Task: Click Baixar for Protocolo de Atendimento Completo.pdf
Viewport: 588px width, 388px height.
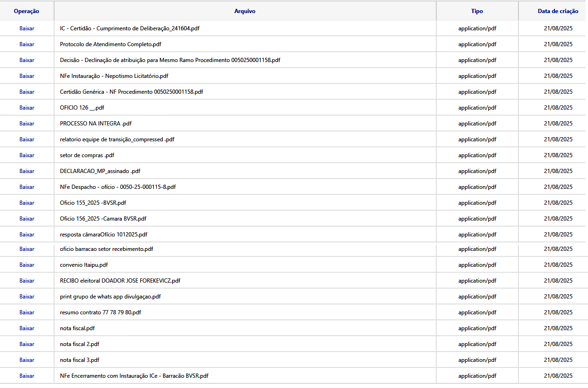Action: [27, 44]
